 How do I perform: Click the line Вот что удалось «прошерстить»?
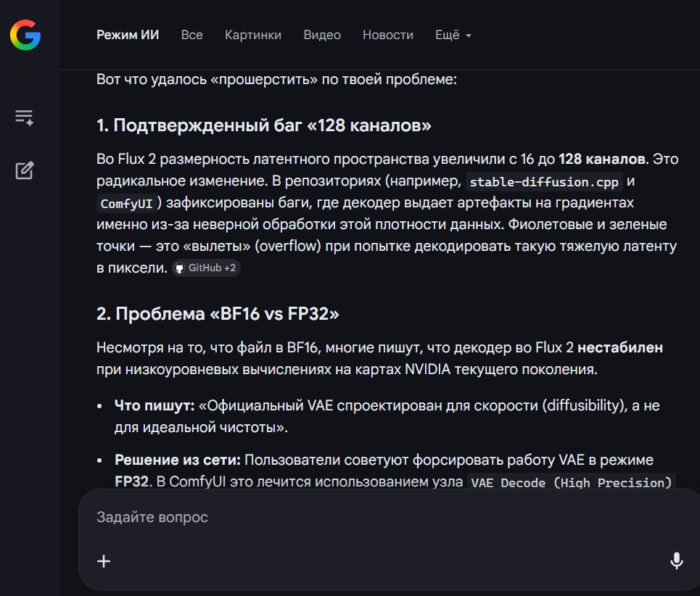277,80
